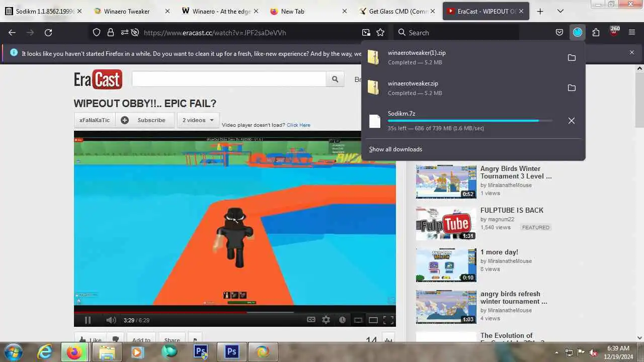Screen dimensions: 644x362
Task: Click EraCast search magnifier button
Action: coord(335,79)
